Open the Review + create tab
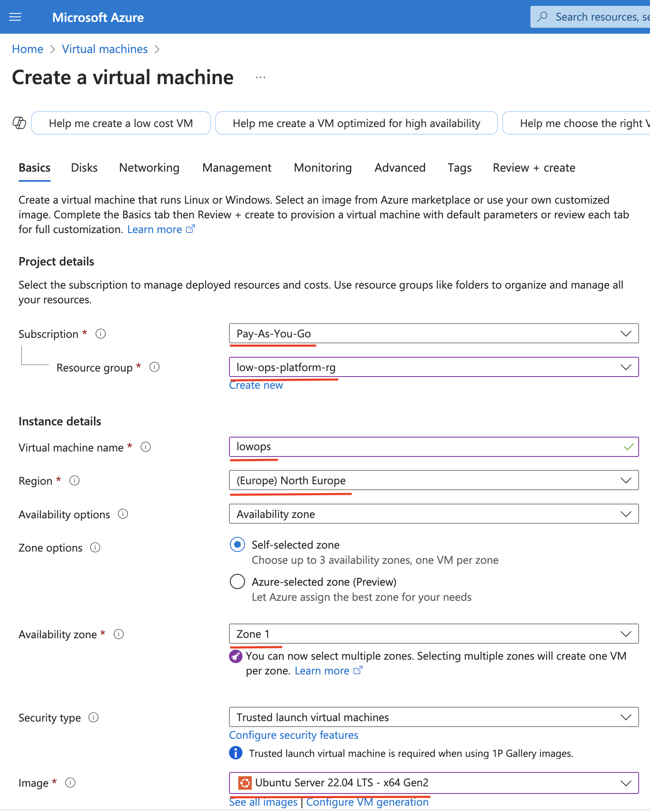The height and width of the screenshot is (812, 650). tap(534, 168)
